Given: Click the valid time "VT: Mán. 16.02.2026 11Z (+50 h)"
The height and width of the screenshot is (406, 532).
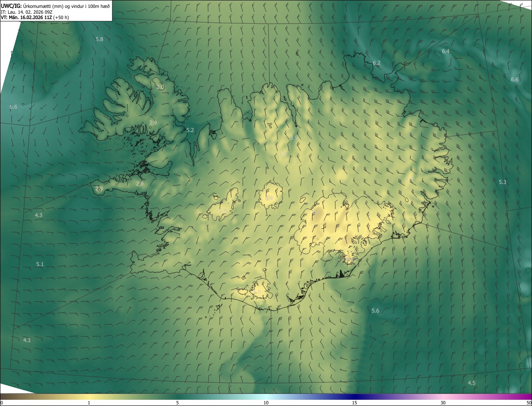Looking at the screenshot, I should 35,17.
